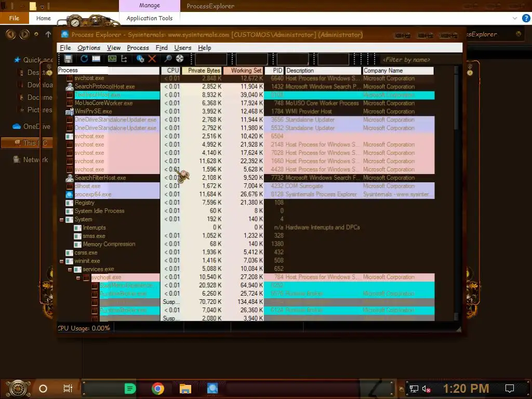The height and width of the screenshot is (399, 532).
Task: Select the Application Tools ribbon tab
Action: 149,18
